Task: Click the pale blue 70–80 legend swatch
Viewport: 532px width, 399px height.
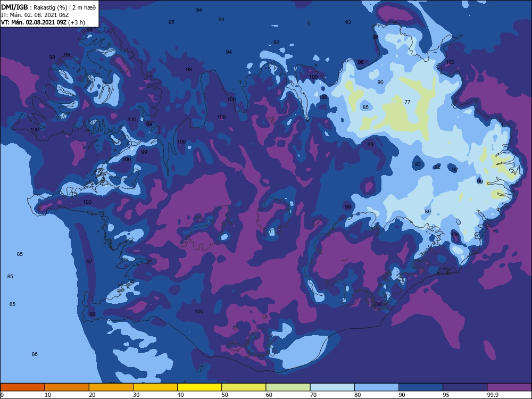Action: click(x=332, y=387)
